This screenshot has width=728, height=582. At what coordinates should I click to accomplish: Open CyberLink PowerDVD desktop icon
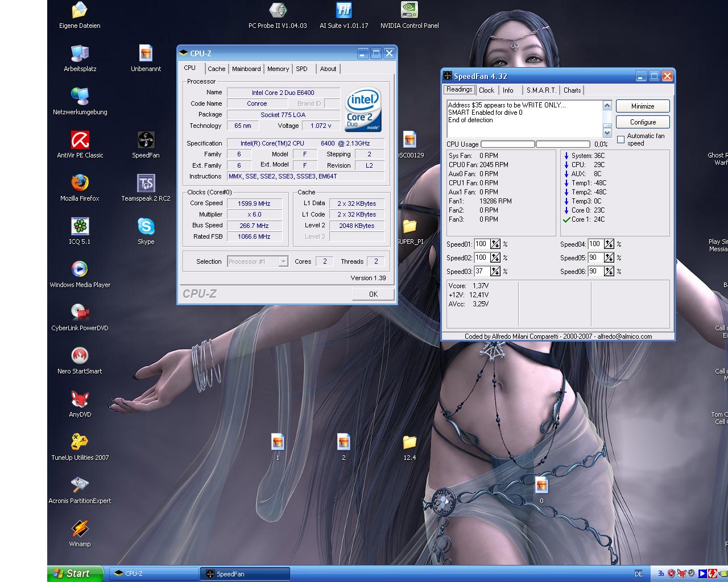pos(80,318)
